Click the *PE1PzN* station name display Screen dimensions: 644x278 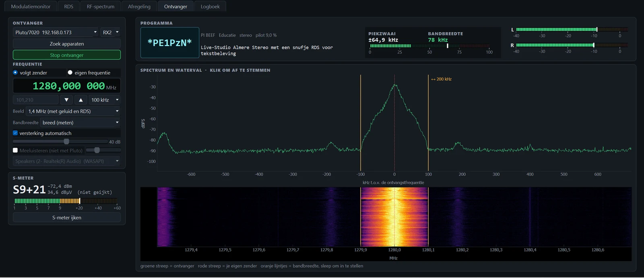coord(170,43)
